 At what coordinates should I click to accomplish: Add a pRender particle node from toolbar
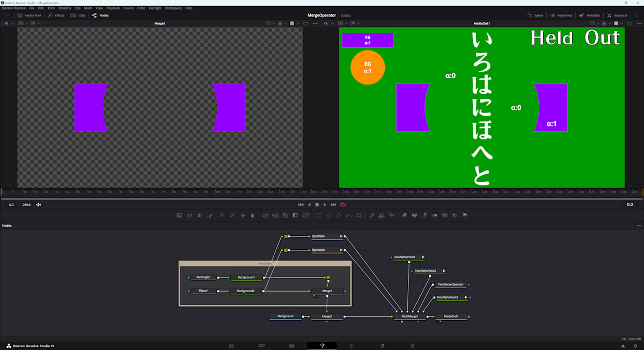click(x=392, y=215)
